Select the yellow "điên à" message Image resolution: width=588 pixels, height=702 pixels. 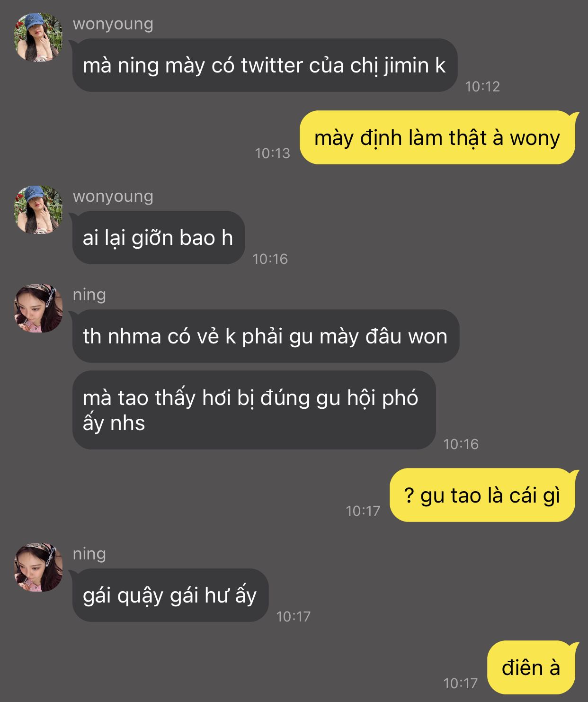point(531,668)
